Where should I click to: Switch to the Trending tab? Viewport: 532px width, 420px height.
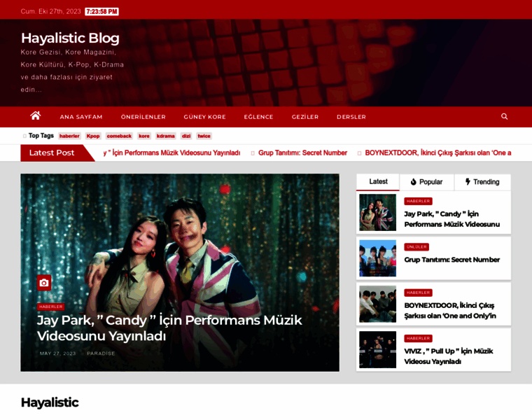482,182
